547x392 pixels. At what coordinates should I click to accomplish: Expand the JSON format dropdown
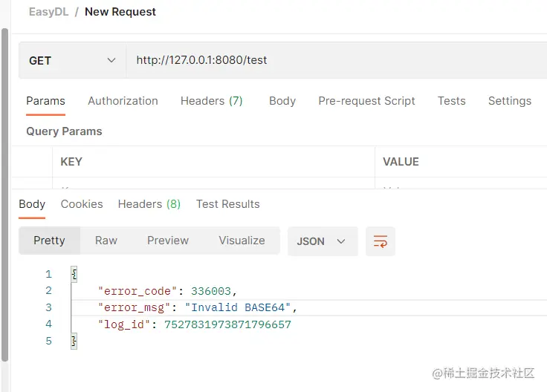322,241
